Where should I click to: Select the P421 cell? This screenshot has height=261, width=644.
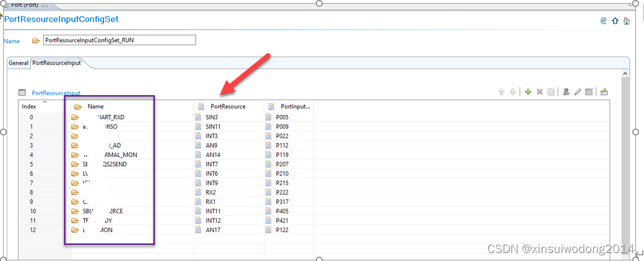(x=282, y=221)
